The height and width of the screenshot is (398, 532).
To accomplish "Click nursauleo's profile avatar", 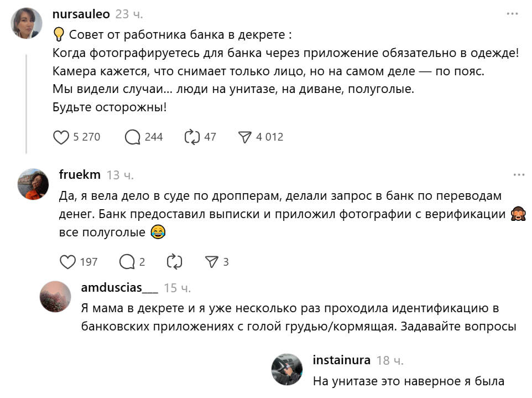I will (x=27, y=23).
